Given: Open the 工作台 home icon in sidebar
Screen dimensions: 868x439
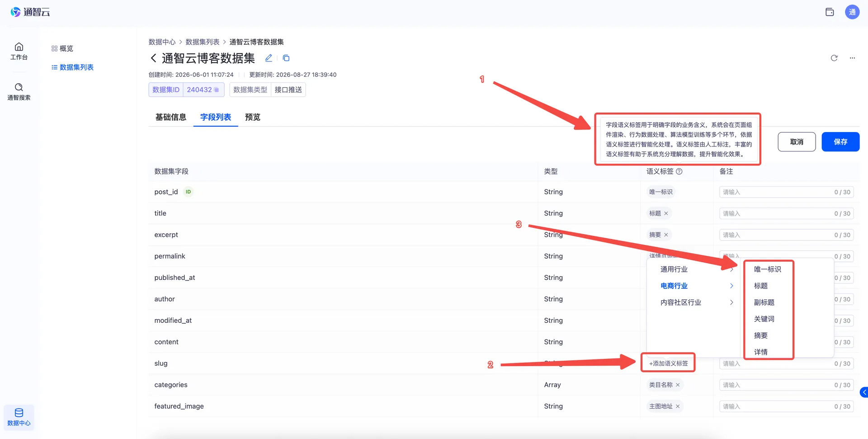Looking at the screenshot, I should (x=19, y=51).
